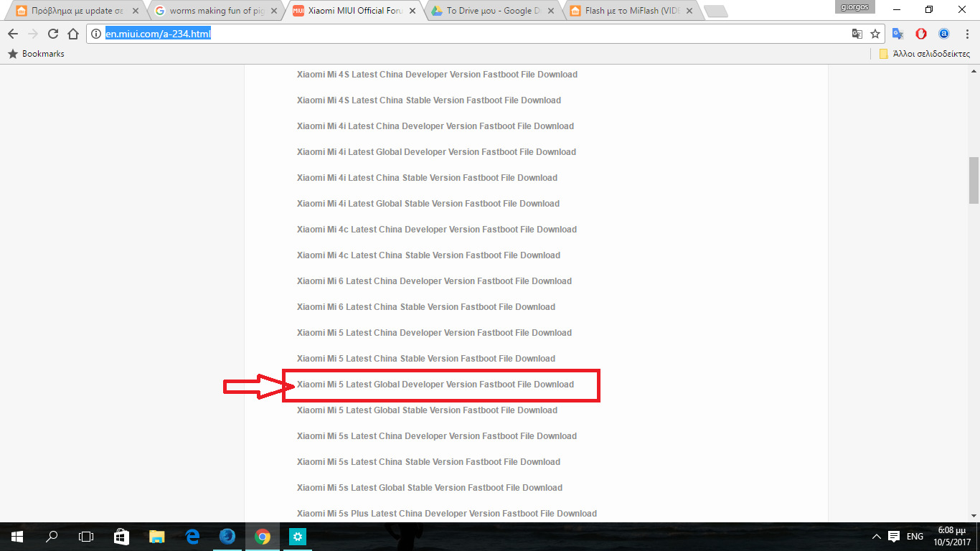Show hidden system tray icons
This screenshot has height=551, width=980.
[876, 537]
